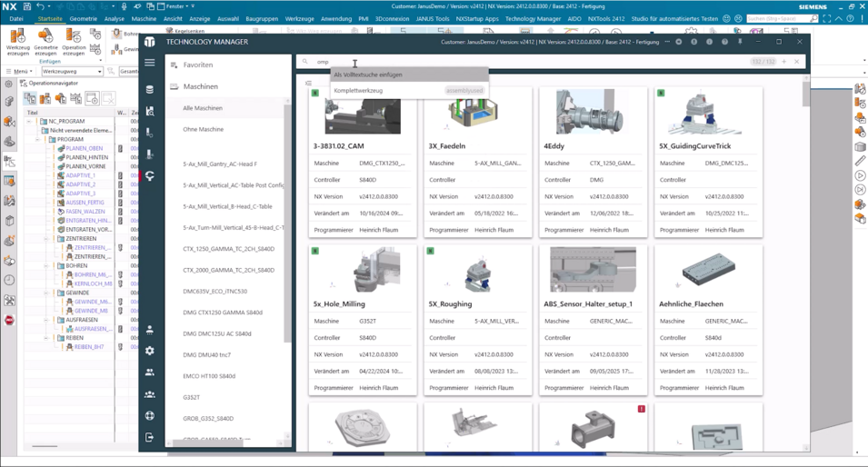868x467 pixels.
Task: Click the help question mark in Technology Manager header
Action: pyautogui.click(x=724, y=42)
